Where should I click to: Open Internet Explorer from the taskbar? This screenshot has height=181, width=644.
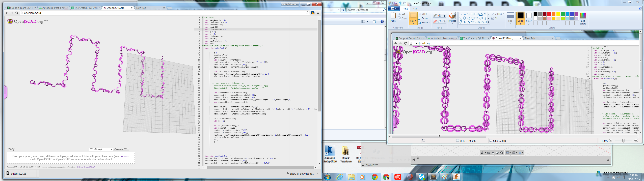[x=339, y=177]
